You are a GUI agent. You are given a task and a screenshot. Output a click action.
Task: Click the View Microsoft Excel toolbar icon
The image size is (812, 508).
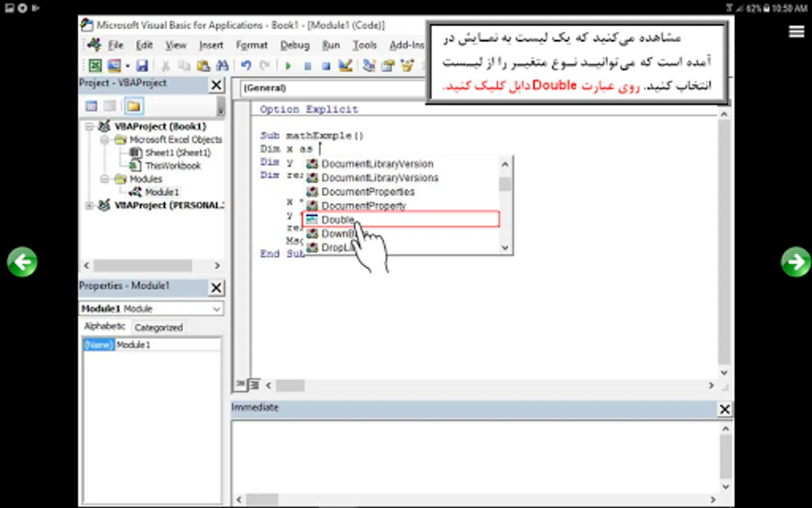[x=95, y=65]
